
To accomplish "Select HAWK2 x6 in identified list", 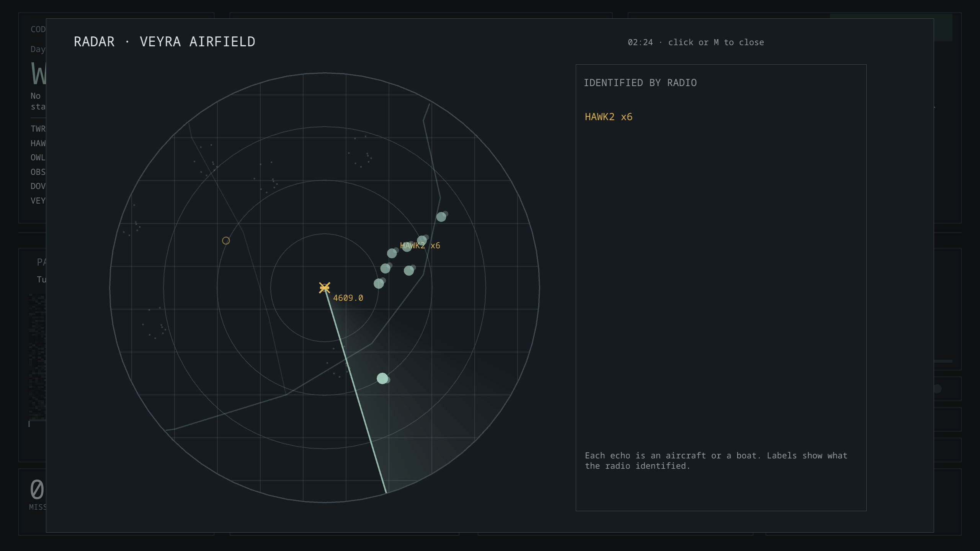I will pos(608,117).
